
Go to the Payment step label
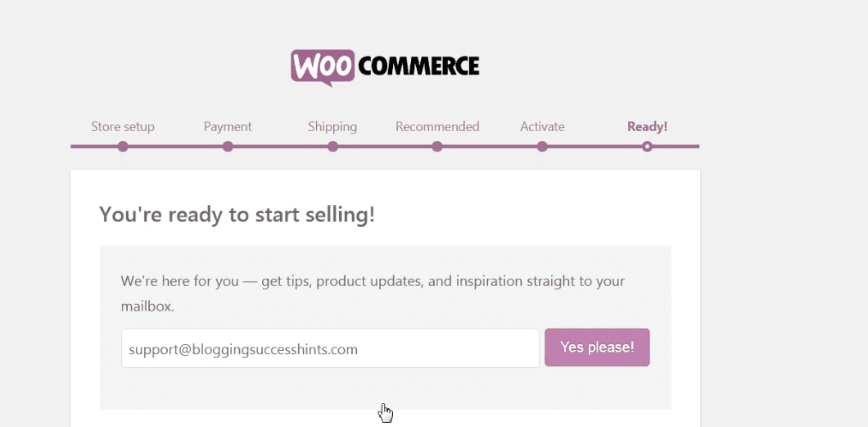(228, 127)
